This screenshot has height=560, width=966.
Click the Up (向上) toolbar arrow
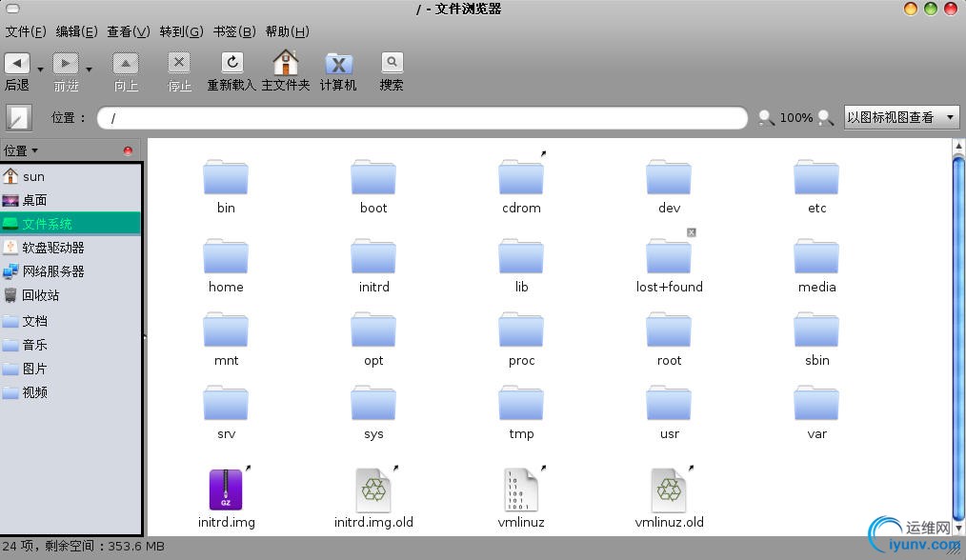[x=126, y=64]
